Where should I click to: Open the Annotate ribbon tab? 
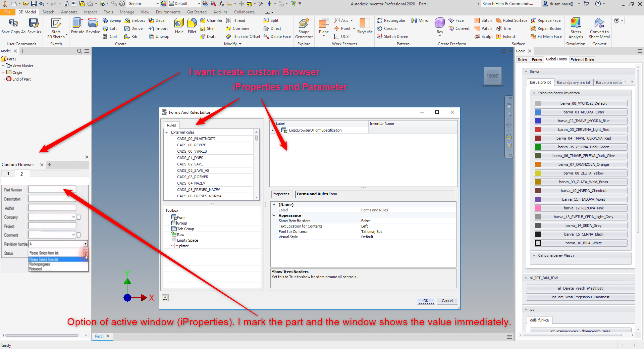69,12
